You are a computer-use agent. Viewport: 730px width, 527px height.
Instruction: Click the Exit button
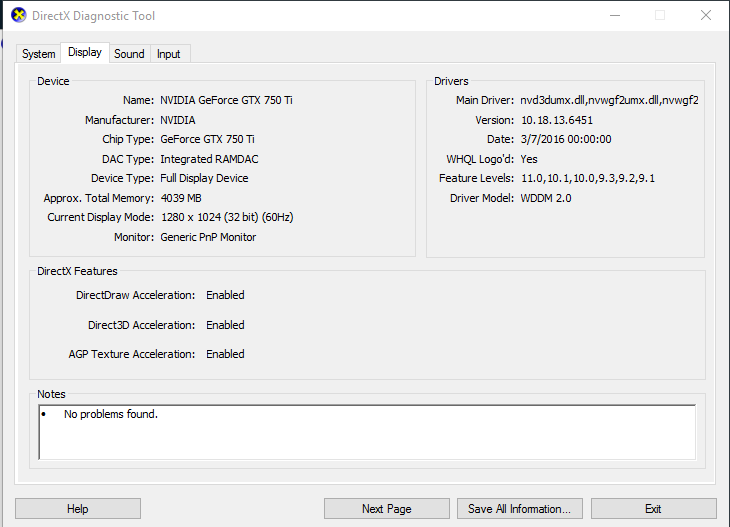coord(653,508)
